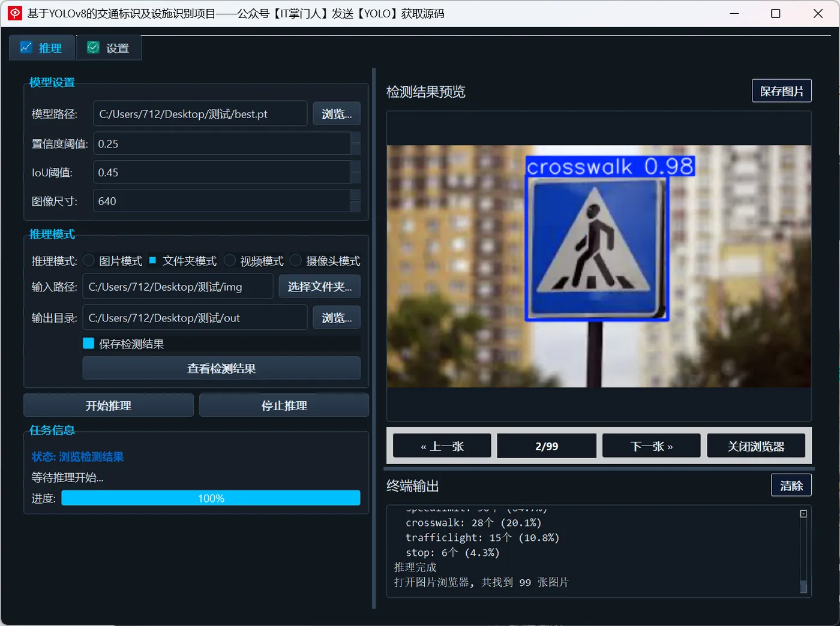Close the image browser 关闭浏览器

click(x=756, y=446)
